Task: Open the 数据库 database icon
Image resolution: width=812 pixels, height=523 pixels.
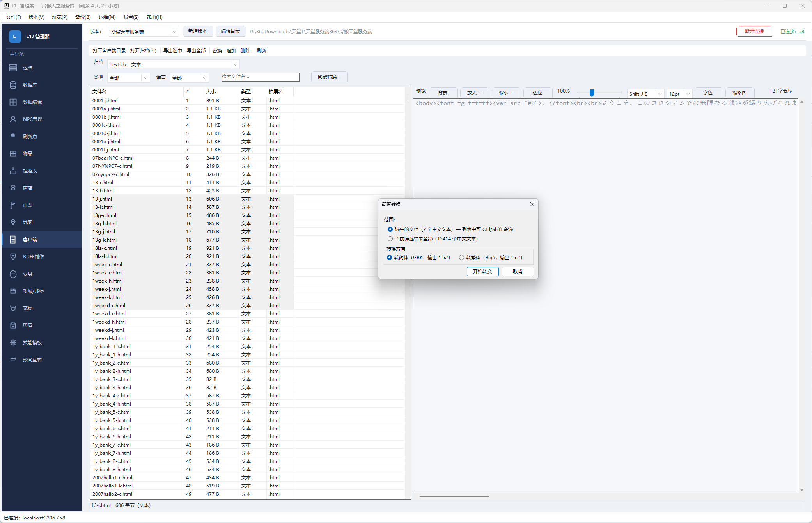Action: pyautogui.click(x=13, y=85)
